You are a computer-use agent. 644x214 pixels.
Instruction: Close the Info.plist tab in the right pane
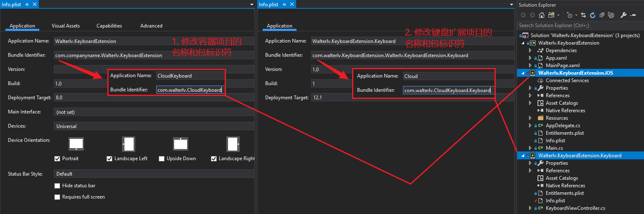tap(292, 4)
